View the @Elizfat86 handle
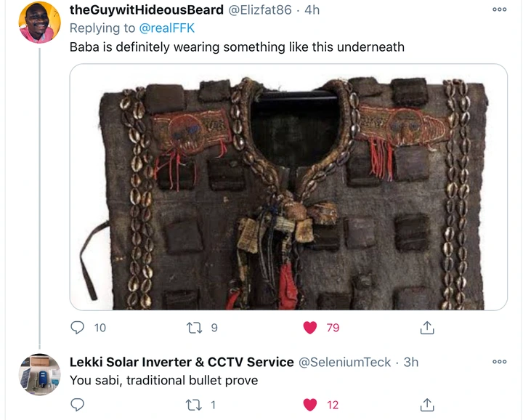 (x=260, y=10)
